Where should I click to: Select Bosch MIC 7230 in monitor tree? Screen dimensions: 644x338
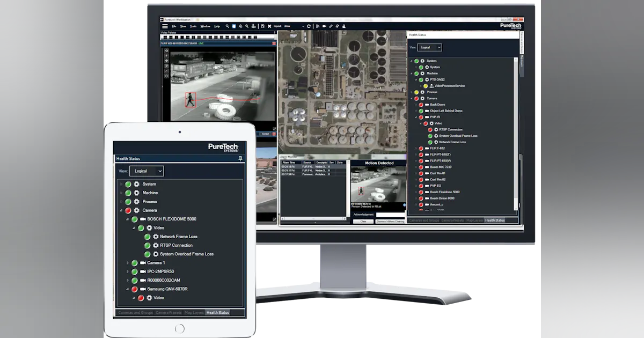(441, 167)
